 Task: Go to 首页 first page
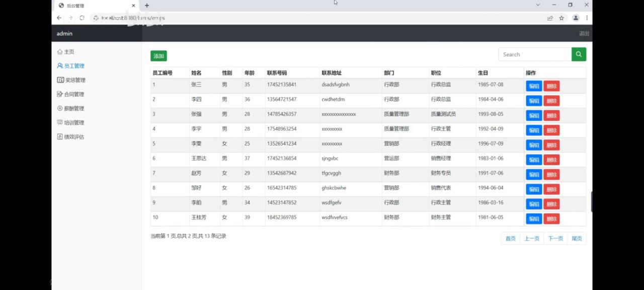click(x=511, y=239)
